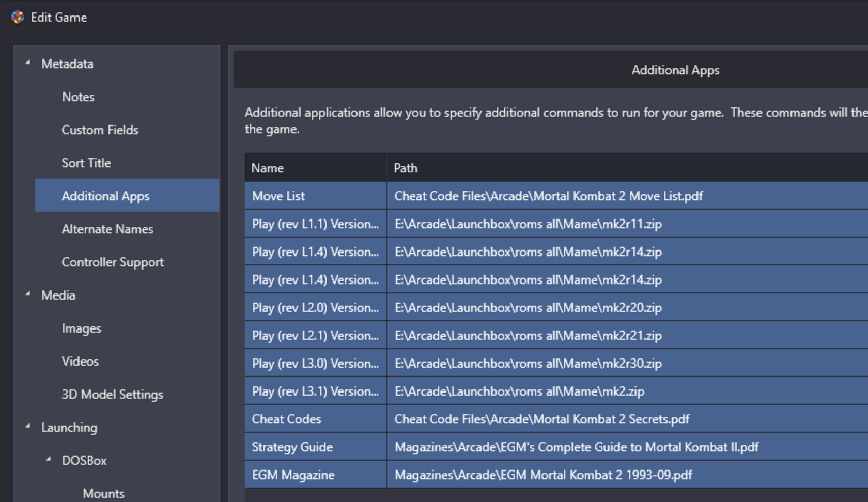Go to Sort Title settings
This screenshot has height=502, width=868.
[86, 163]
